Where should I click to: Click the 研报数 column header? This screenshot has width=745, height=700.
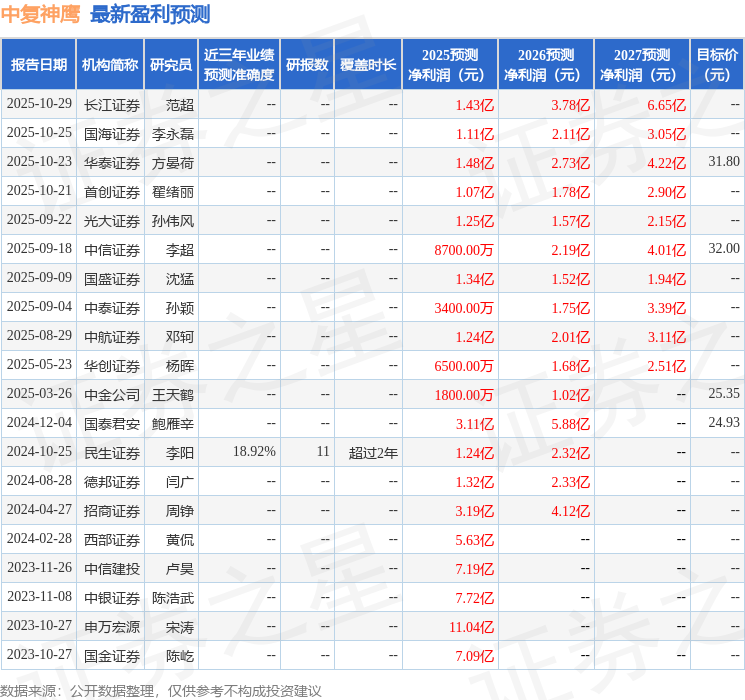(307, 65)
